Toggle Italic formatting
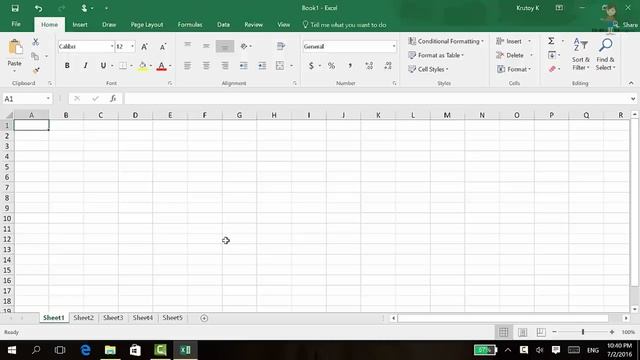The image size is (640, 360). [x=85, y=65]
